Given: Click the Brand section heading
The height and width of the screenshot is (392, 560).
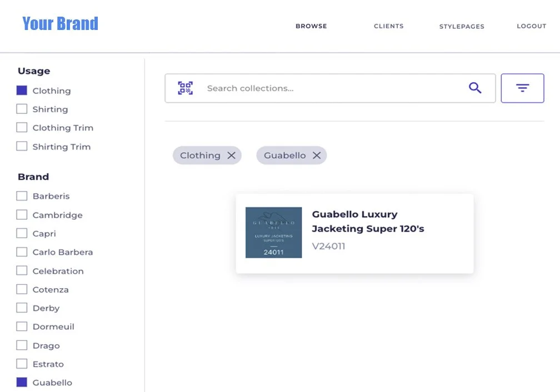Looking at the screenshot, I should [x=33, y=177].
